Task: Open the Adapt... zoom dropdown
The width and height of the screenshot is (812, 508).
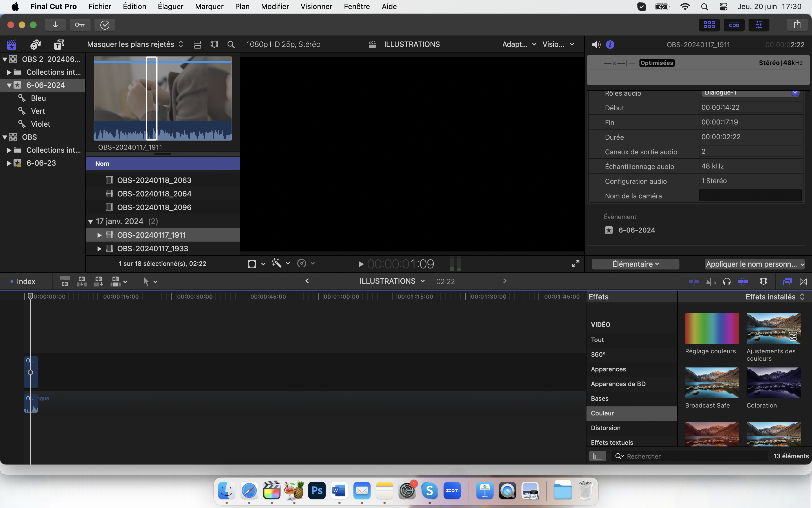Action: pyautogui.click(x=519, y=44)
